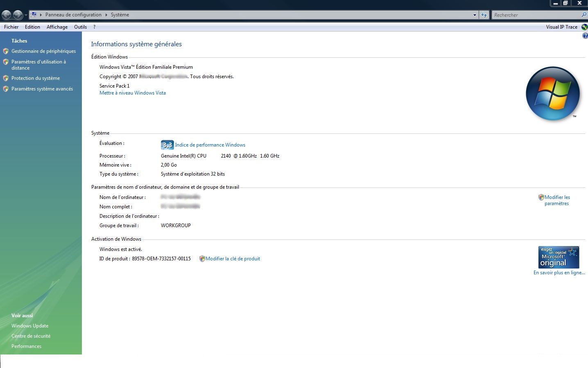Click the Back navigation arrow button
Viewport: 588px width, 368px height.
click(7, 15)
